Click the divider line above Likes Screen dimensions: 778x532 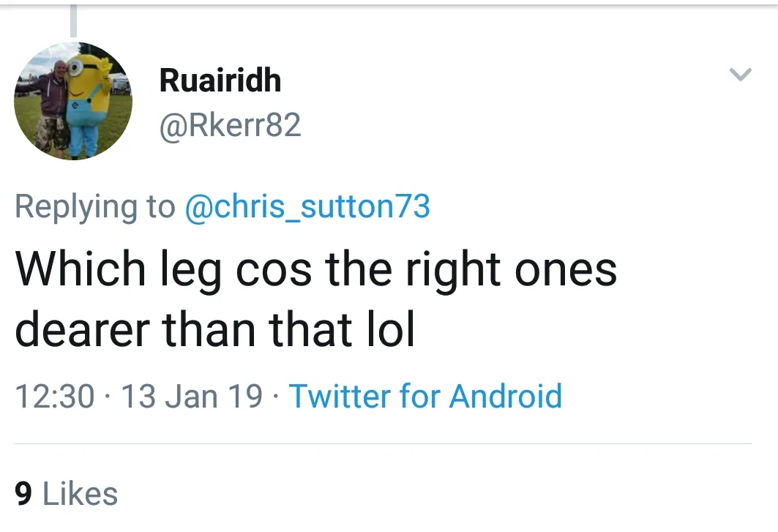coord(383,443)
